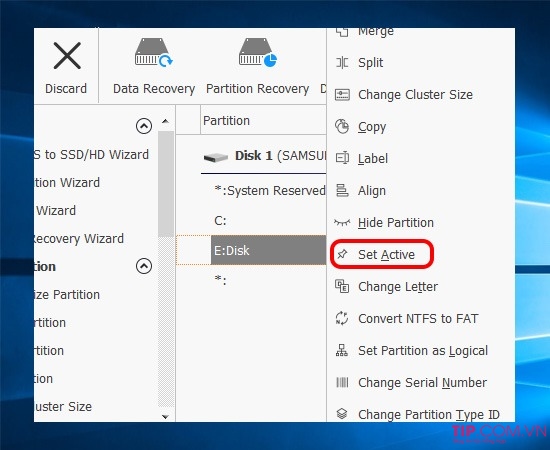
Task: Choose Change Letter from the menu
Action: [398, 287]
